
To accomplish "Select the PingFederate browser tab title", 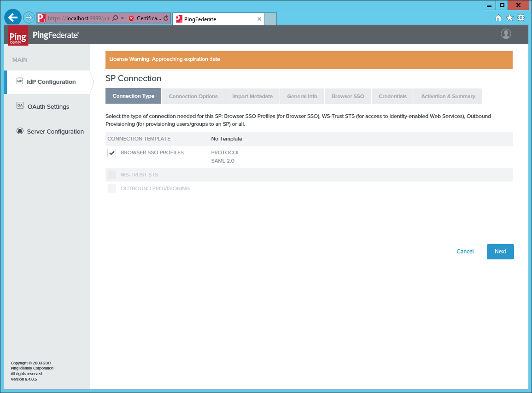I will tap(200, 19).
